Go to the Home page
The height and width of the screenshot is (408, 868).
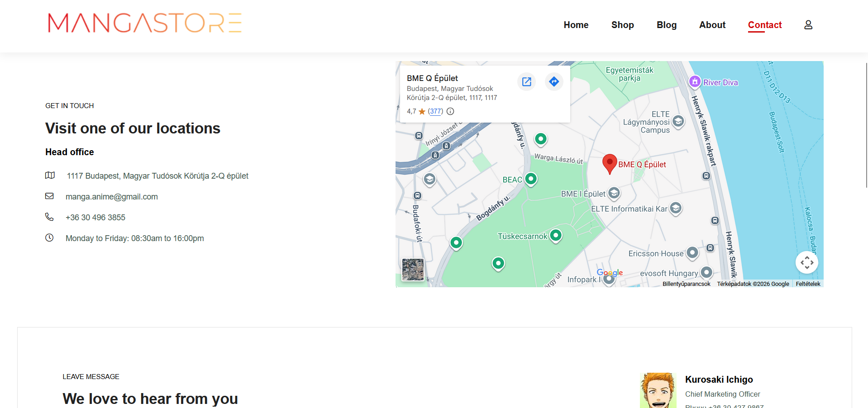(x=576, y=25)
